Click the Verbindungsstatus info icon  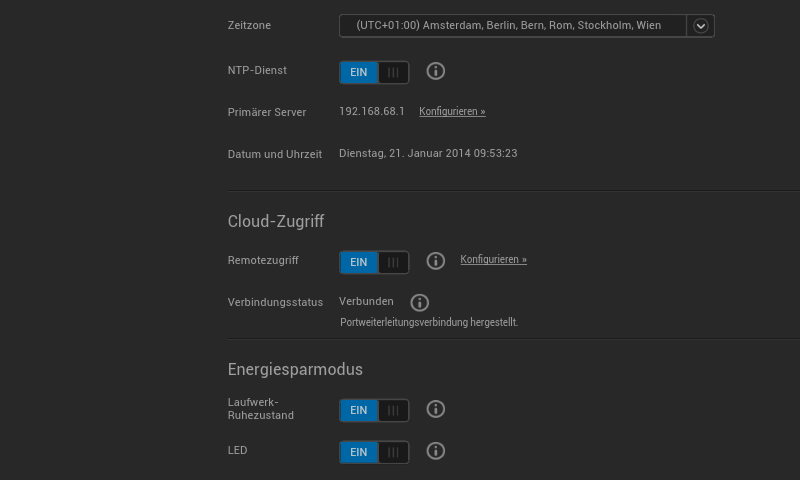pyautogui.click(x=420, y=302)
